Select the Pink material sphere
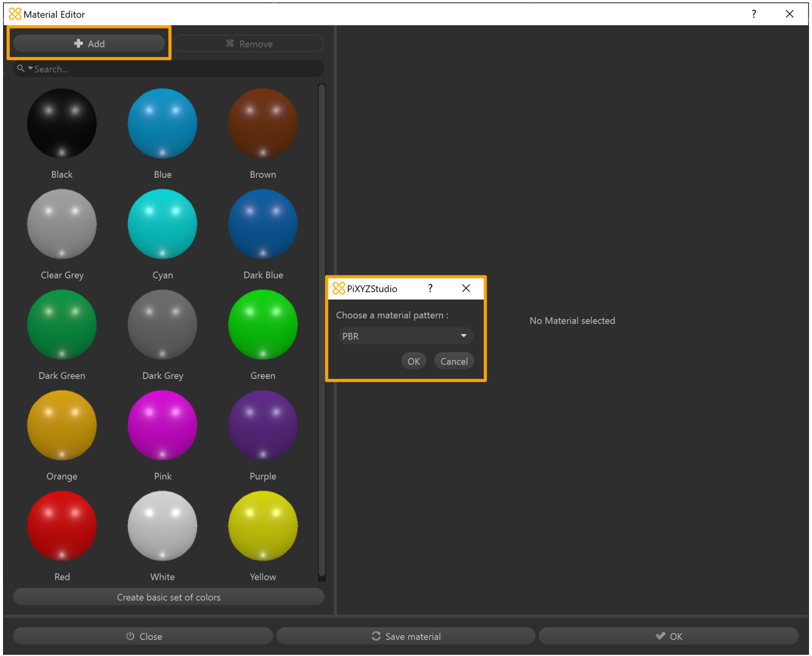 (x=162, y=425)
